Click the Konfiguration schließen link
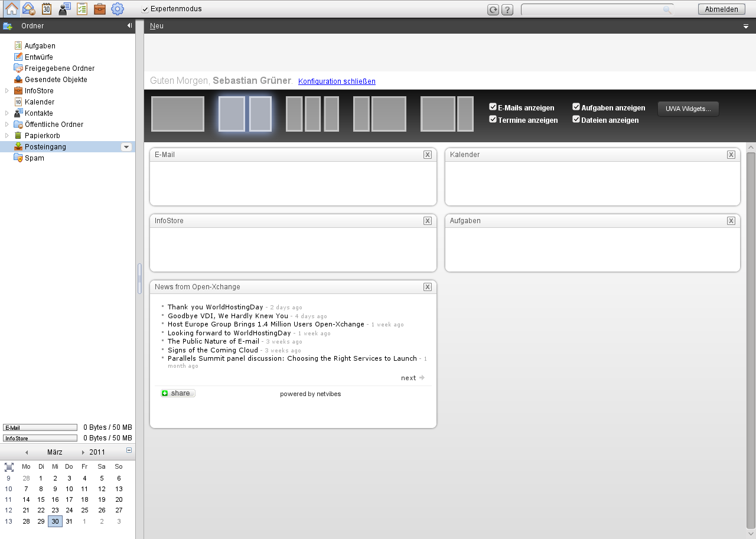Viewport: 756px width, 539px height. (x=337, y=81)
